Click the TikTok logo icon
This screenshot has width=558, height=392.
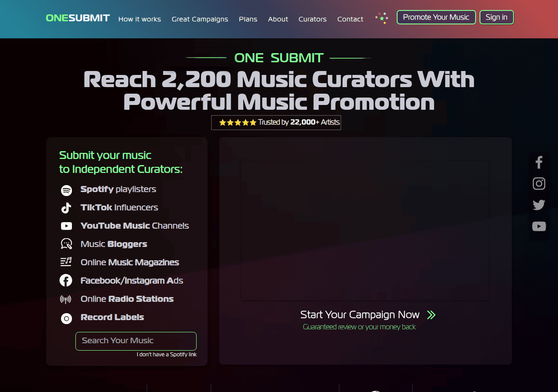[66, 208]
